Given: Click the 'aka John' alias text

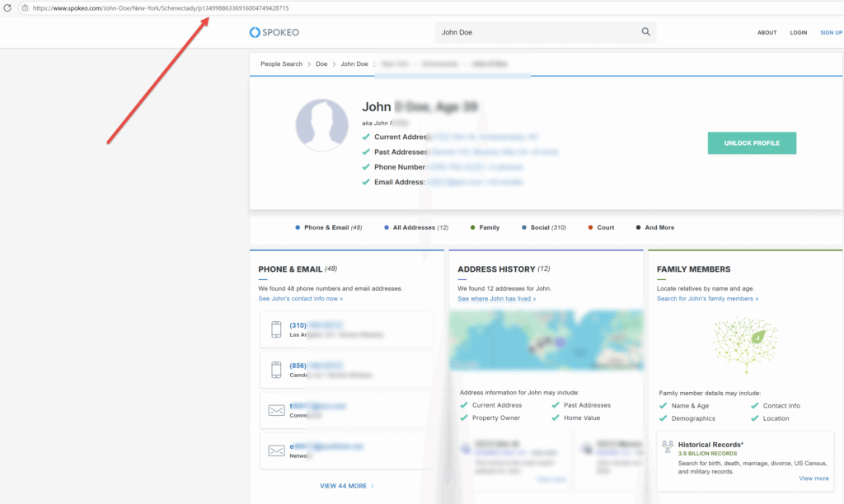Looking at the screenshot, I should (375, 124).
